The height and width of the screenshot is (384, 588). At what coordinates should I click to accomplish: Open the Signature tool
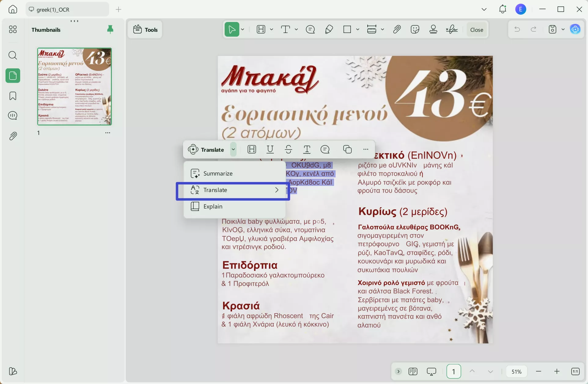coord(452,29)
